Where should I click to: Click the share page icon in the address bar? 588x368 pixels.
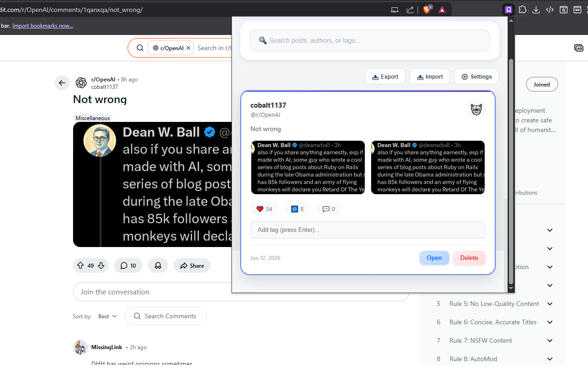coord(410,10)
